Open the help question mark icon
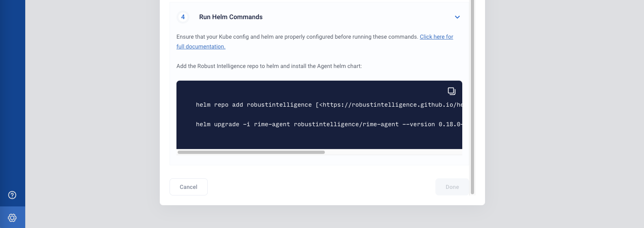 pos(12,195)
